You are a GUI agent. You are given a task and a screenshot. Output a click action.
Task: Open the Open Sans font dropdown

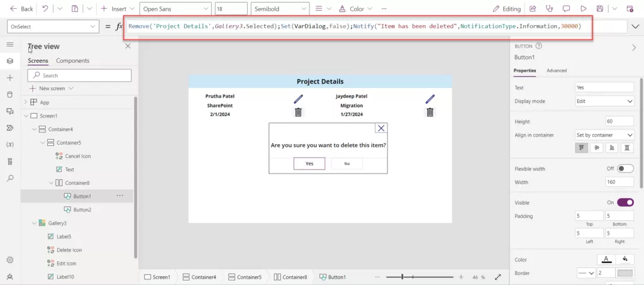(x=175, y=9)
